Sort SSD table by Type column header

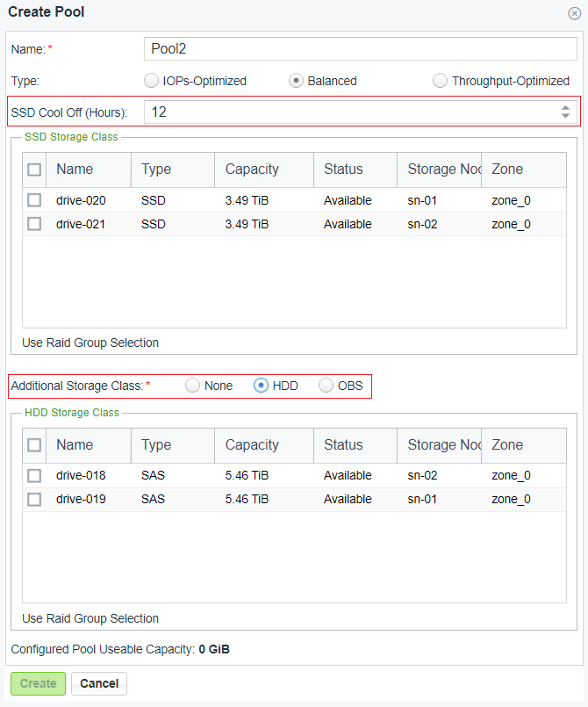click(173, 170)
